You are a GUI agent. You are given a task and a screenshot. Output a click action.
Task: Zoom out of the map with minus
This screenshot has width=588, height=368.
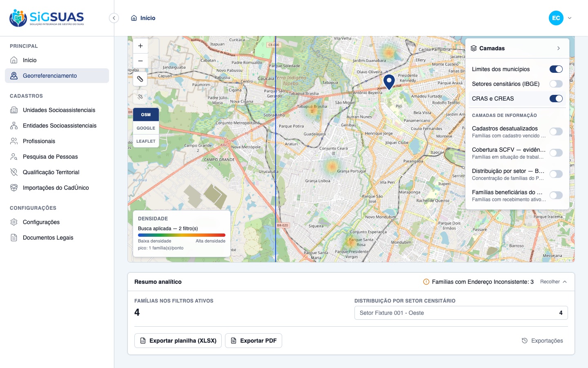coord(140,61)
